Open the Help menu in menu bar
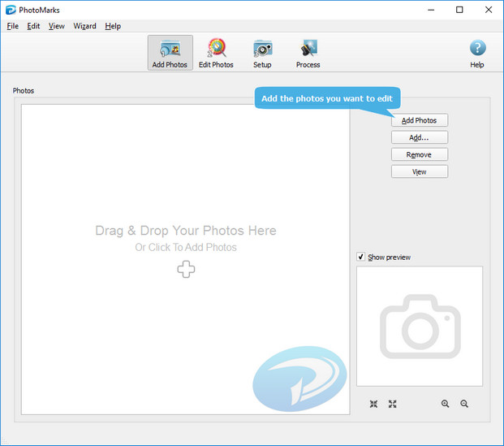Image resolution: width=504 pixels, height=446 pixels. (113, 26)
